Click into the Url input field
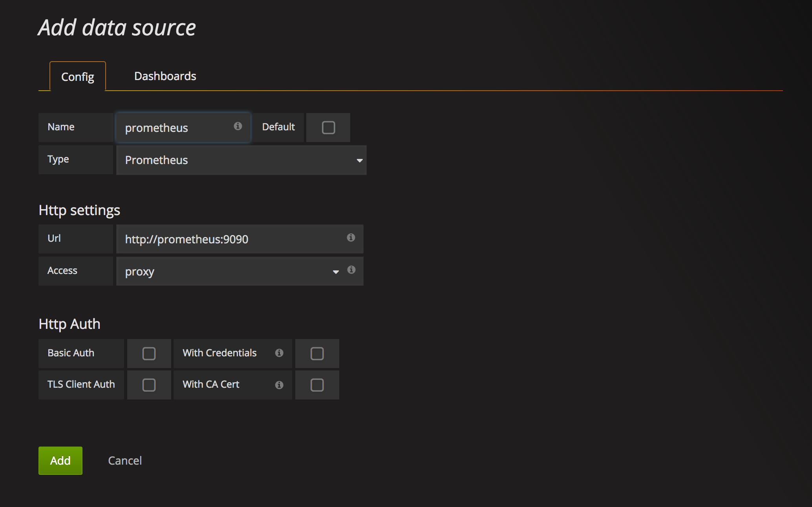 (x=232, y=239)
